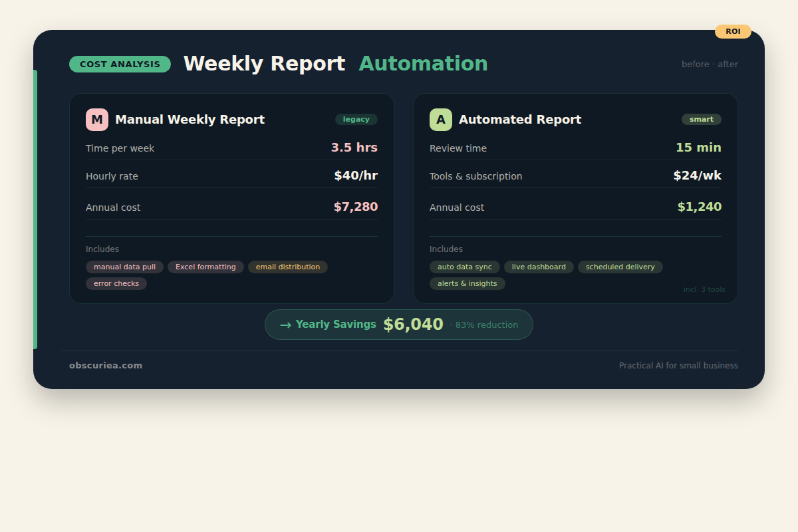This screenshot has height=532, width=798.
Task: Click the 'scheduled delivery' chip
Action: 620,267
